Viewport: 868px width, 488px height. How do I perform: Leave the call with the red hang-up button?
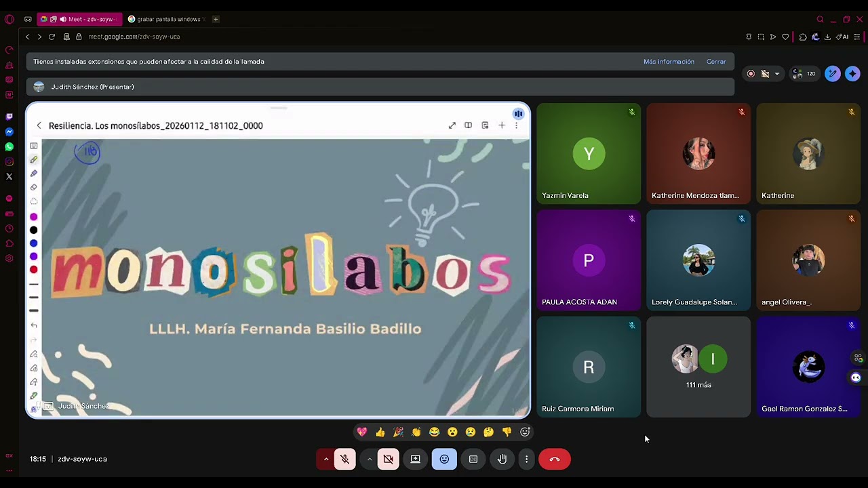(x=555, y=459)
